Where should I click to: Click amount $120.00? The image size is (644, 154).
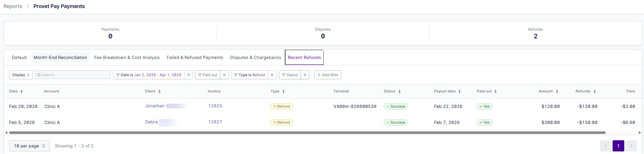coord(551,106)
